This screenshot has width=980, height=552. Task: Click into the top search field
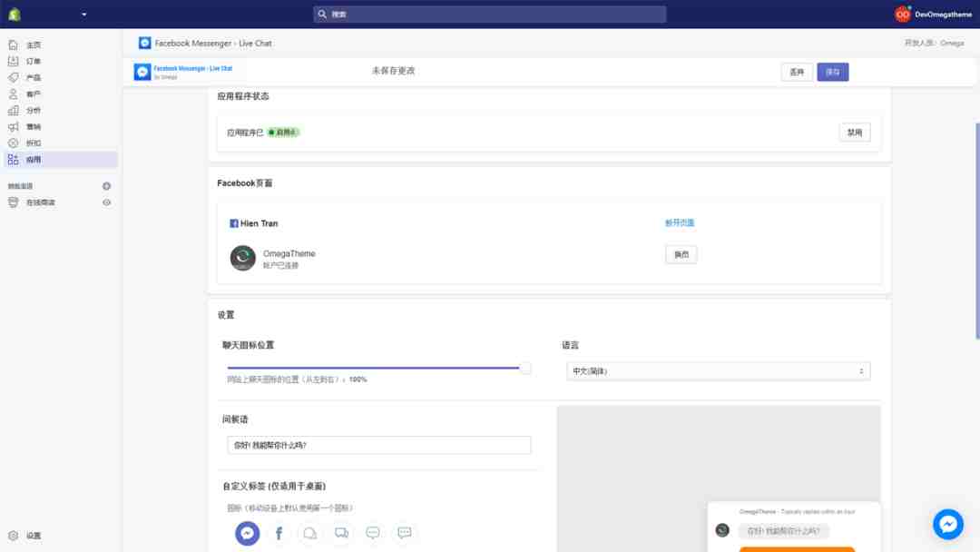pyautogui.click(x=490, y=14)
